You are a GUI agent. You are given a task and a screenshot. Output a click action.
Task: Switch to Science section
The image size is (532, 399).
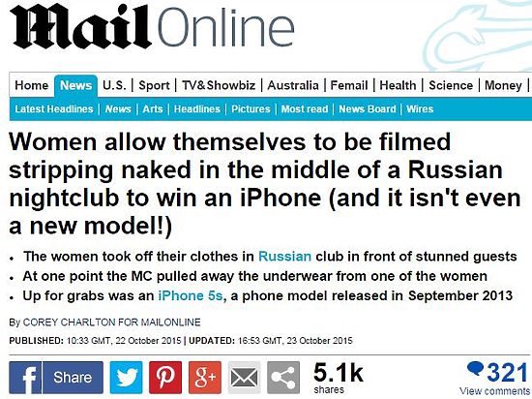(451, 85)
